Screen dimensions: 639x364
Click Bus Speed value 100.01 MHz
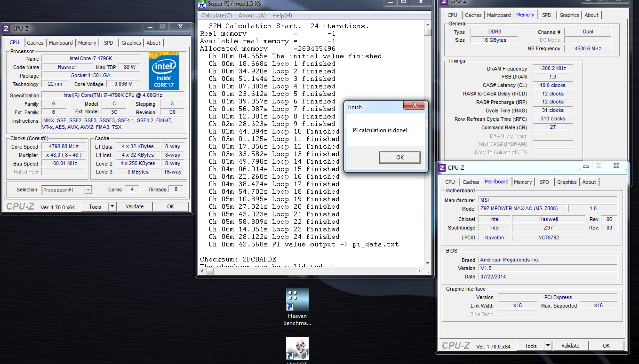coord(64,164)
